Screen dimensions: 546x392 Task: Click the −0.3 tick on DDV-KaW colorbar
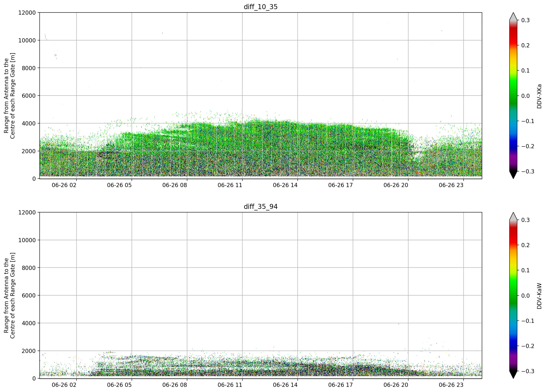(x=528, y=371)
